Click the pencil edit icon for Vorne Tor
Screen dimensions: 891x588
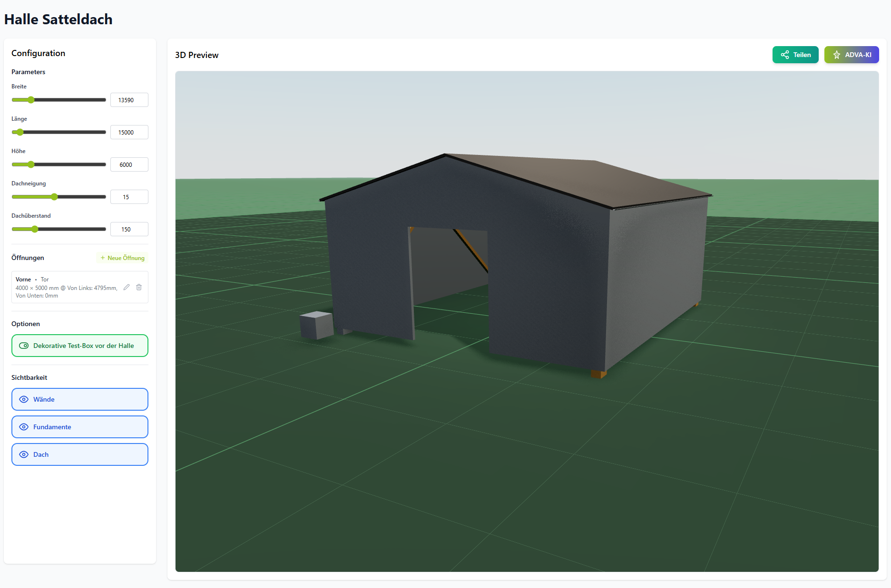[127, 287]
